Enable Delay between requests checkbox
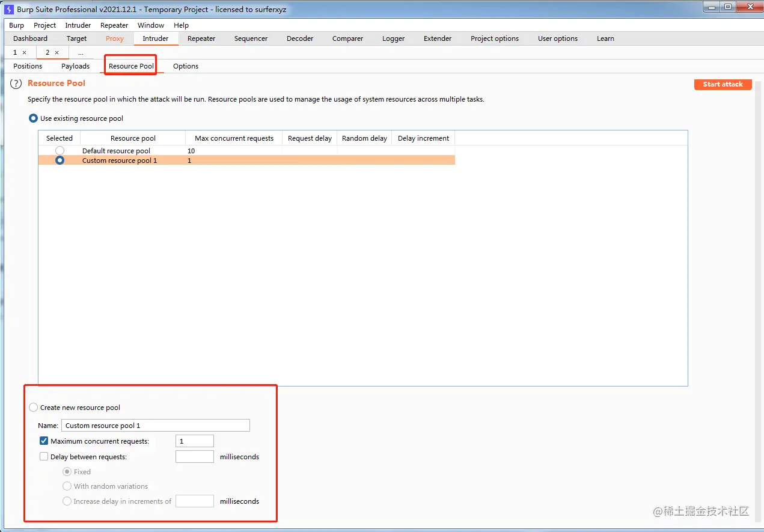 tap(44, 457)
